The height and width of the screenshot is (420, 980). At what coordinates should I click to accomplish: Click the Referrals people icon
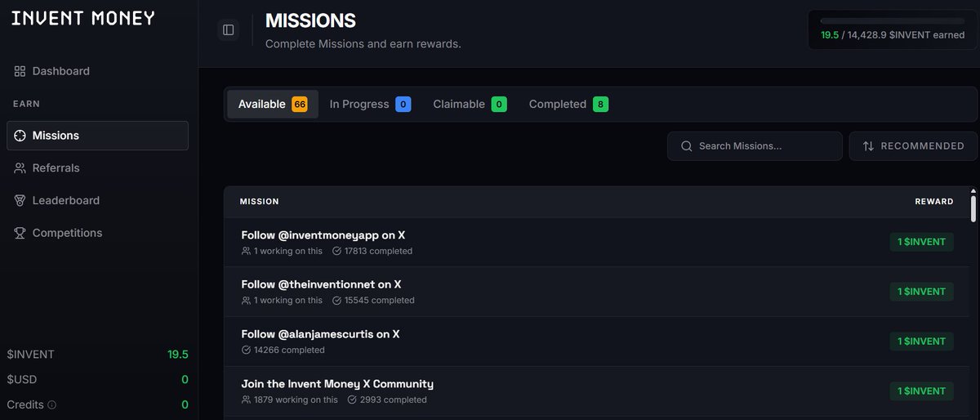[x=20, y=168]
